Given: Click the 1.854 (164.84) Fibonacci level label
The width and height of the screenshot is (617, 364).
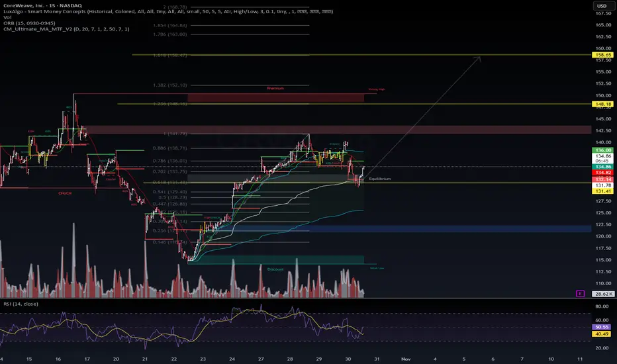Looking at the screenshot, I should pos(170,25).
